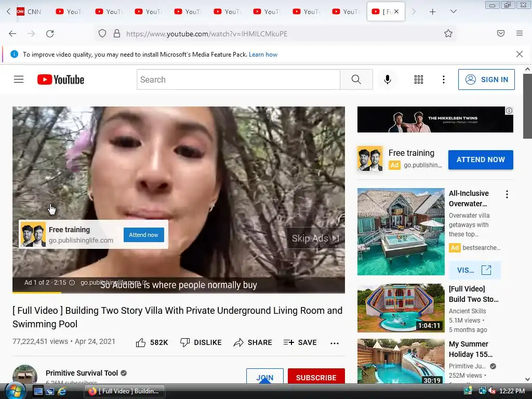List all tabs dropdown arrow

coord(453,11)
